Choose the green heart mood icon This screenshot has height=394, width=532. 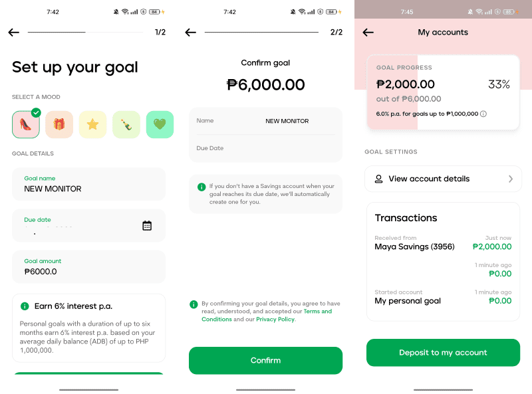160,124
